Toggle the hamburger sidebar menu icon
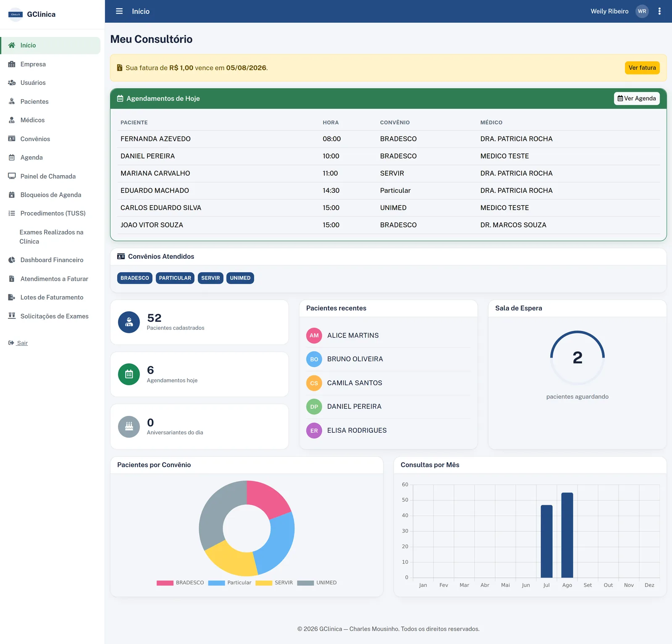This screenshot has height=644, width=672. tap(119, 11)
